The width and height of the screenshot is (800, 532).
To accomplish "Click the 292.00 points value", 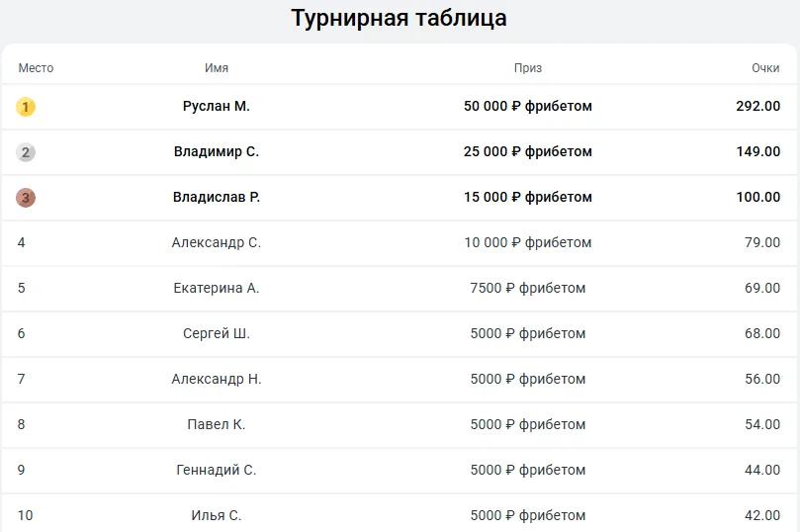I will (x=757, y=106).
